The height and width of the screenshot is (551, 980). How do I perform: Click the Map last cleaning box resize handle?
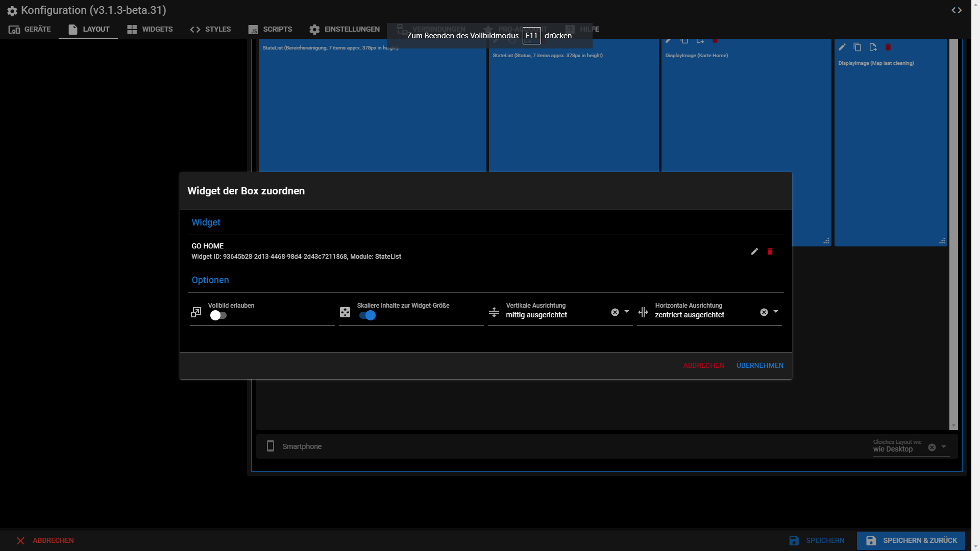942,241
